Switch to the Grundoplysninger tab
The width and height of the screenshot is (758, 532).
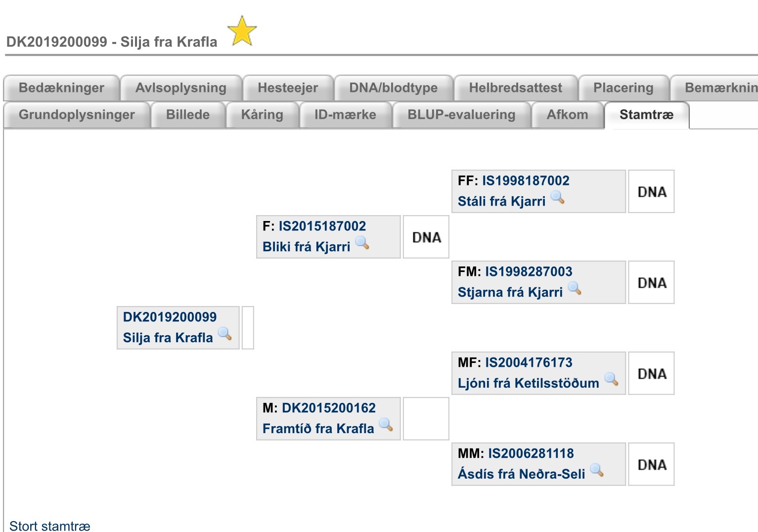pos(77,115)
